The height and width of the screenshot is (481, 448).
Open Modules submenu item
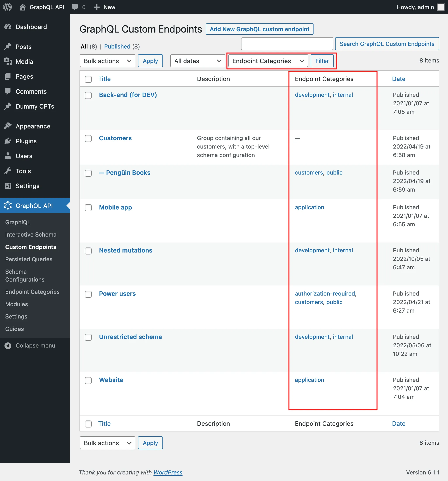point(17,304)
